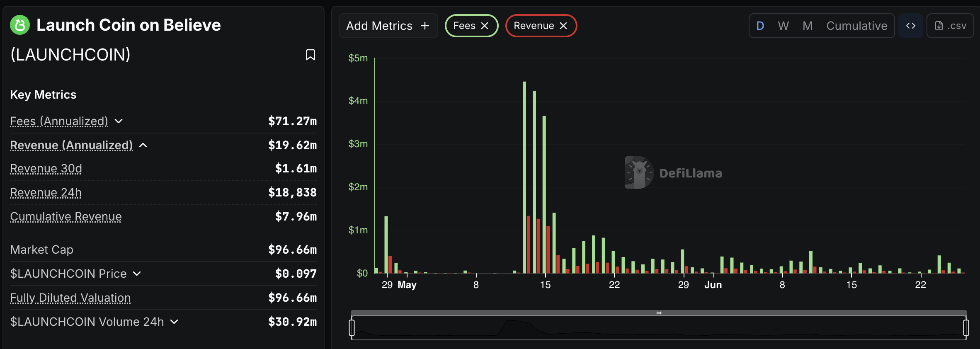This screenshot has height=349, width=980.
Task: Click the right handle of range slider
Action: pos(965,327)
